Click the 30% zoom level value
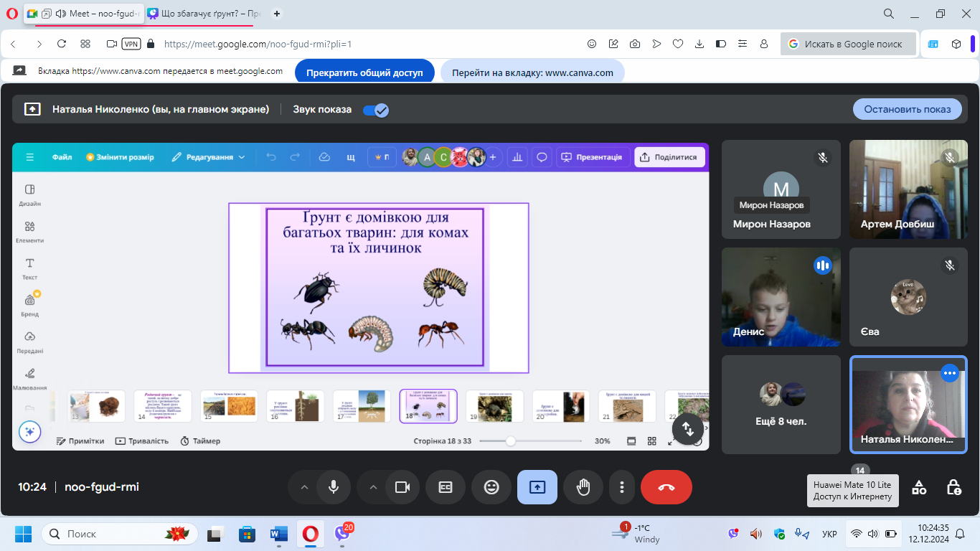Viewport: 980px width, 551px height. click(603, 441)
